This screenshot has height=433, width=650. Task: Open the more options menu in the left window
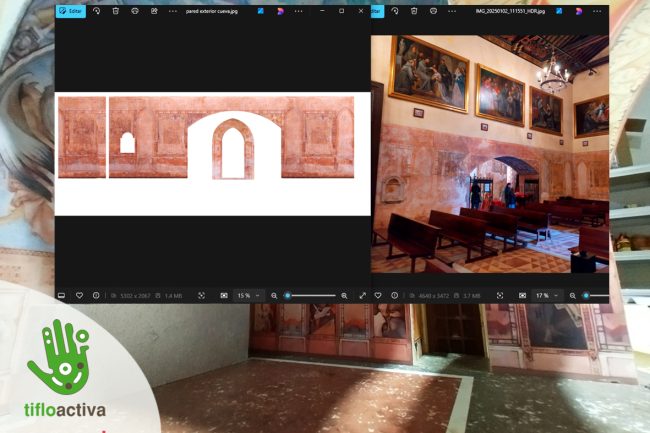point(173,11)
